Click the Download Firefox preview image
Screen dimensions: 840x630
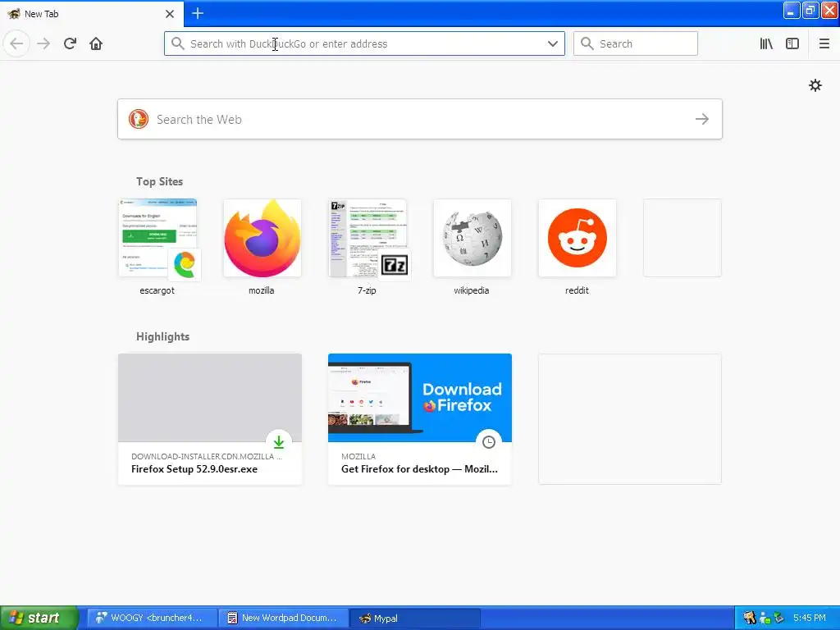pyautogui.click(x=420, y=398)
